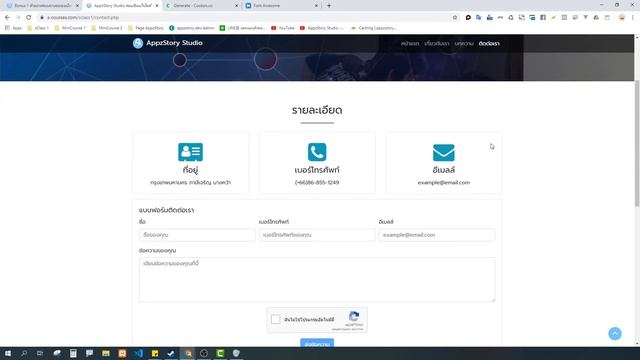Open the MiniCourse 1 bookmark folder
The height and width of the screenshot is (360, 640).
click(x=70, y=28)
